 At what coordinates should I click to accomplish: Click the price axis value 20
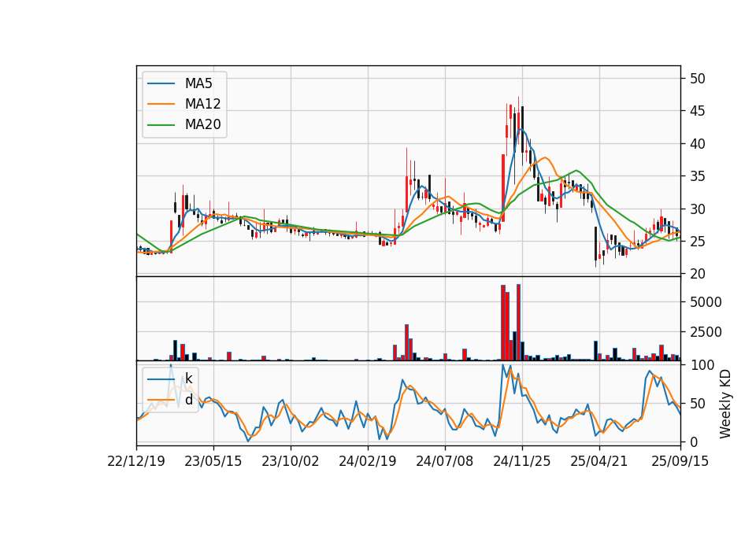point(697,274)
